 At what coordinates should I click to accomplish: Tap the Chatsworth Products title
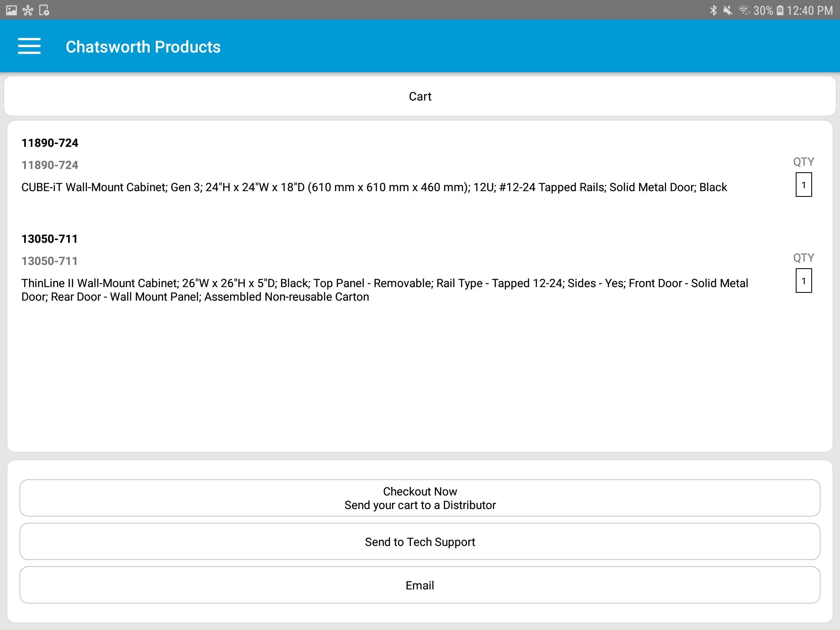click(143, 47)
